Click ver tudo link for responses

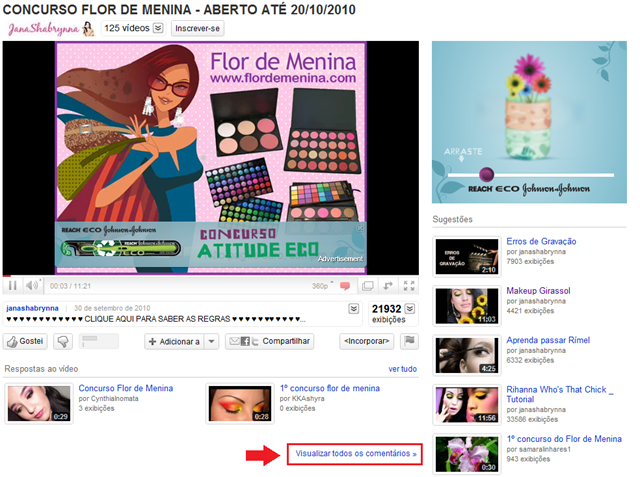(402, 369)
